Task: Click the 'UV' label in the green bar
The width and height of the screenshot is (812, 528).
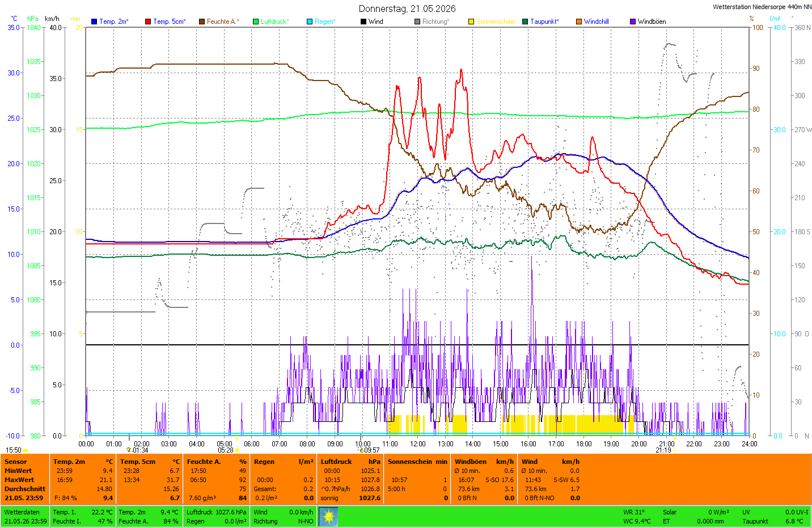Action: click(x=746, y=512)
